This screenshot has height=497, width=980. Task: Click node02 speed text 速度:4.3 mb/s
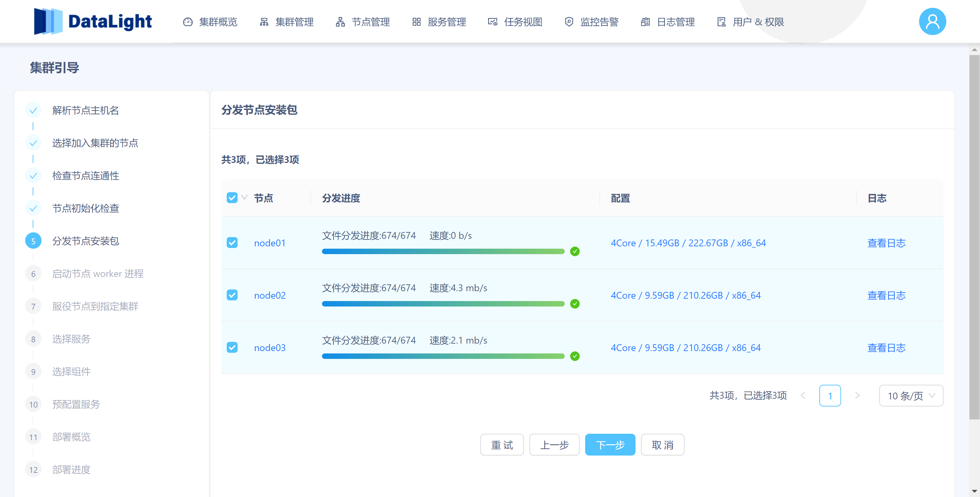458,288
